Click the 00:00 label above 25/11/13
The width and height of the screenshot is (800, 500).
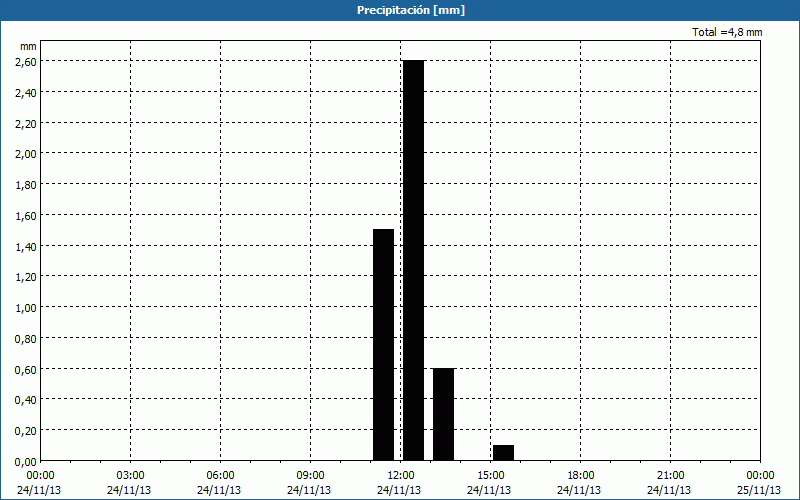coord(760,476)
